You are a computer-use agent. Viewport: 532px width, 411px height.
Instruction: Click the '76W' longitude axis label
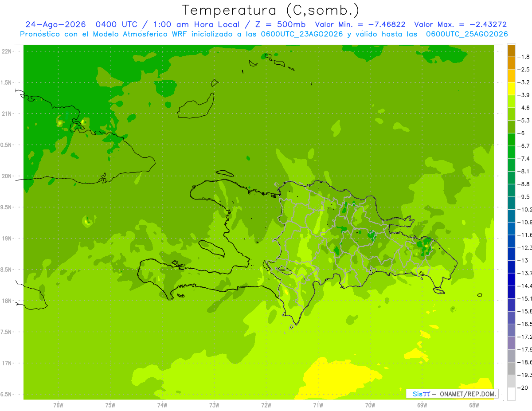click(58, 405)
